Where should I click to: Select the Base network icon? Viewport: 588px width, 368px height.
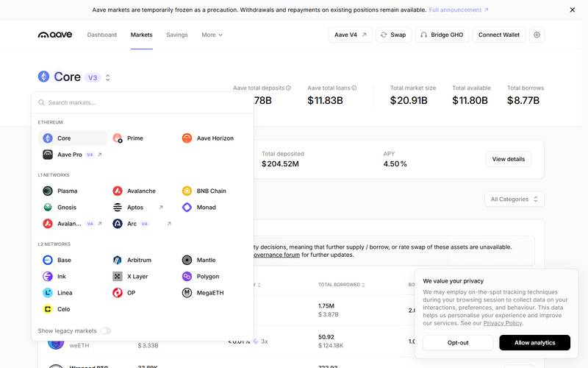pos(48,260)
